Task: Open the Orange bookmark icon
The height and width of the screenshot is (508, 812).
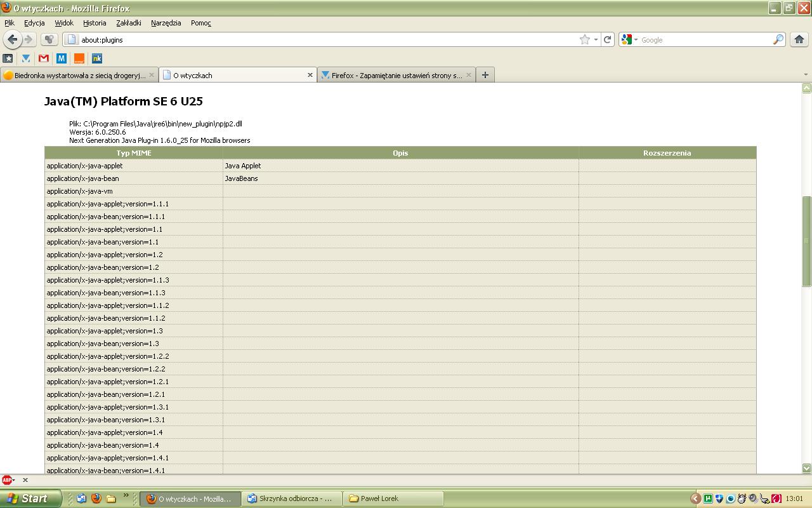Action: [x=79, y=58]
